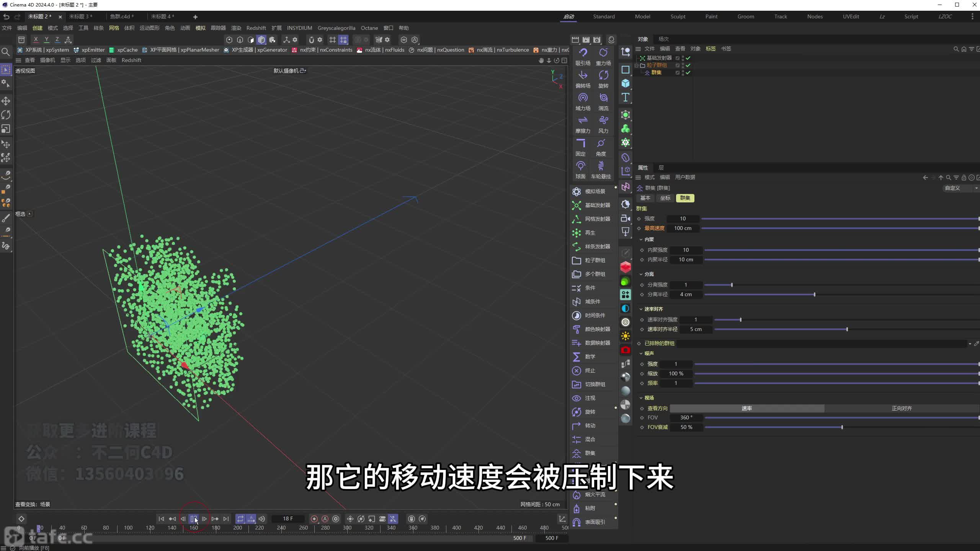Toggle X axis lock

pos(36,39)
